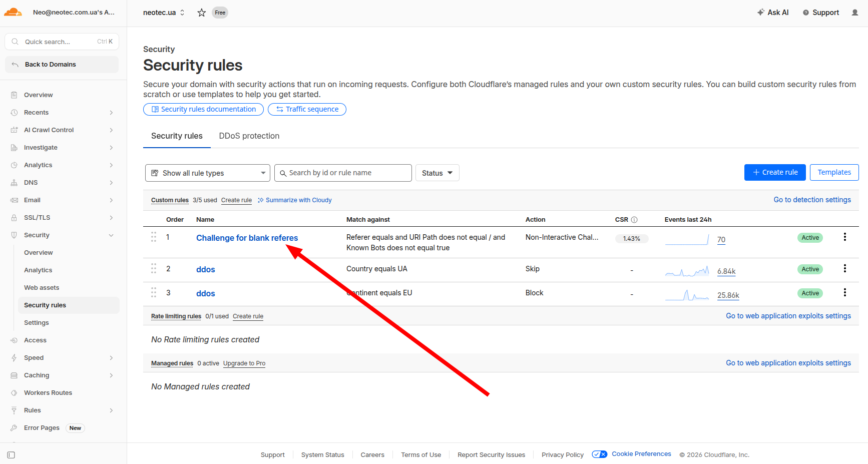The height and width of the screenshot is (464, 868).
Task: Click the Speed lightning icon
Action: tap(14, 358)
